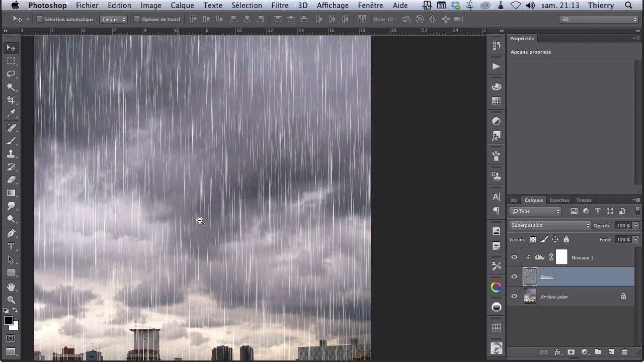Open the Superposition blend mode dropdown
The width and height of the screenshot is (644, 362).
click(550, 225)
